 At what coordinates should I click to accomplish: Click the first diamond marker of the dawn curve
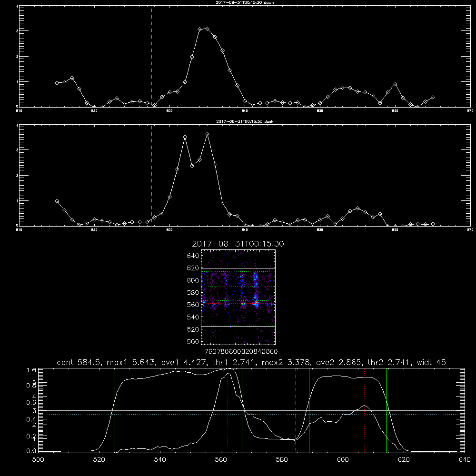point(57,83)
